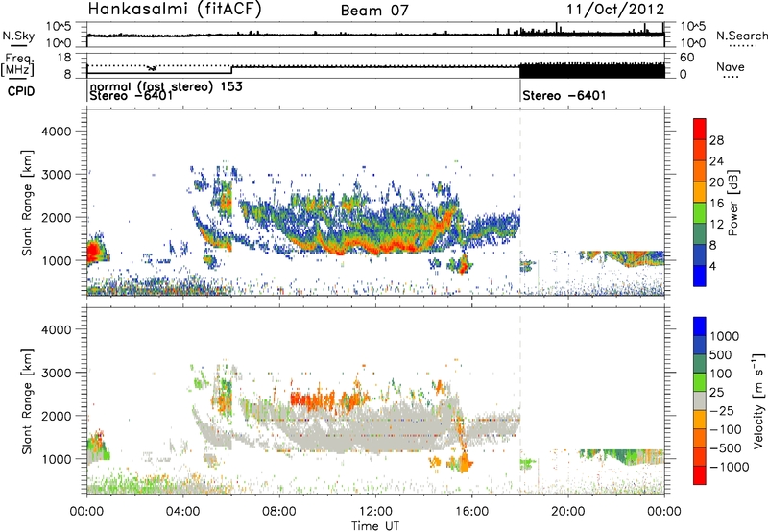Click the 3000 km tick of velocity panel
768x532 pixels.
tap(57, 373)
